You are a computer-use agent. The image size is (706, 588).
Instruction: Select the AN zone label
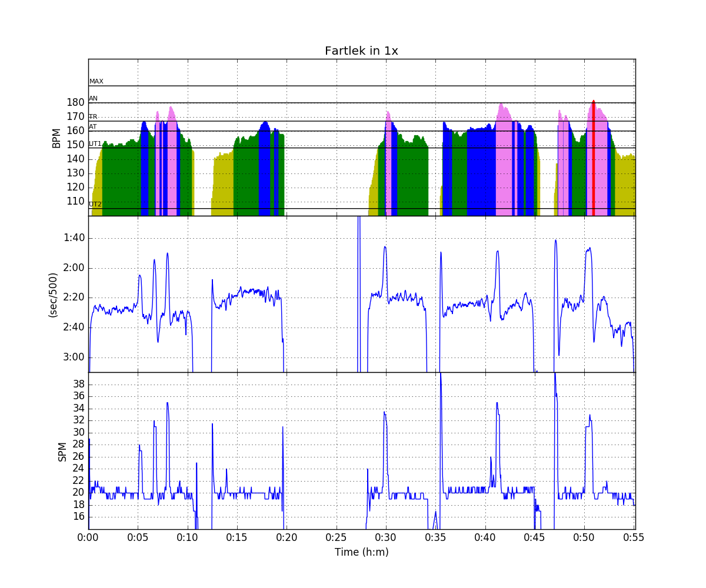point(94,99)
